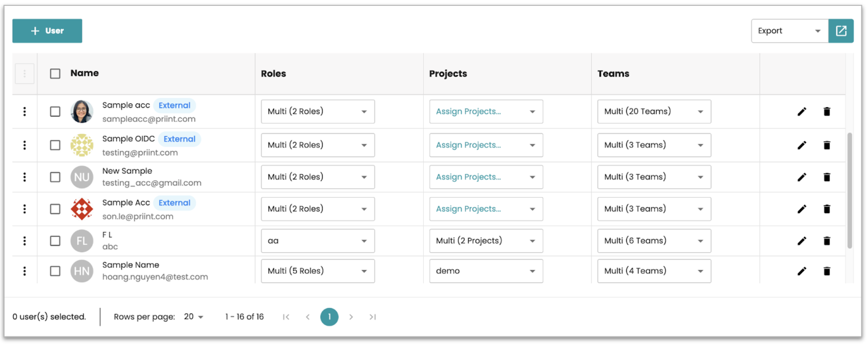Click page 1 pagination button
This screenshot has height=344, width=868.
329,317
